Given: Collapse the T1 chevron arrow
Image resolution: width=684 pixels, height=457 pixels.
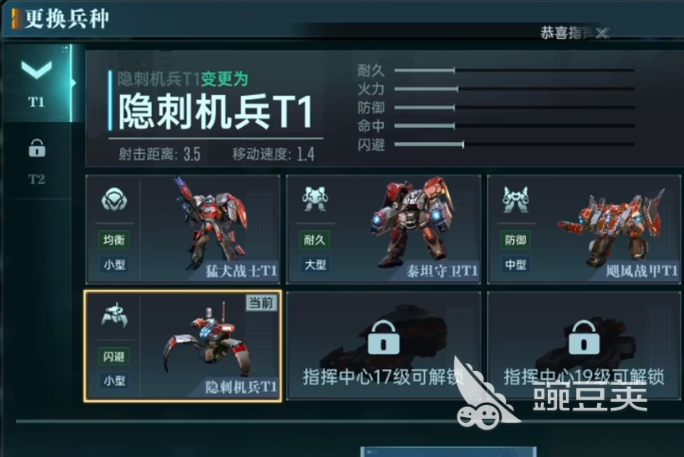Looking at the screenshot, I should coord(37,69).
